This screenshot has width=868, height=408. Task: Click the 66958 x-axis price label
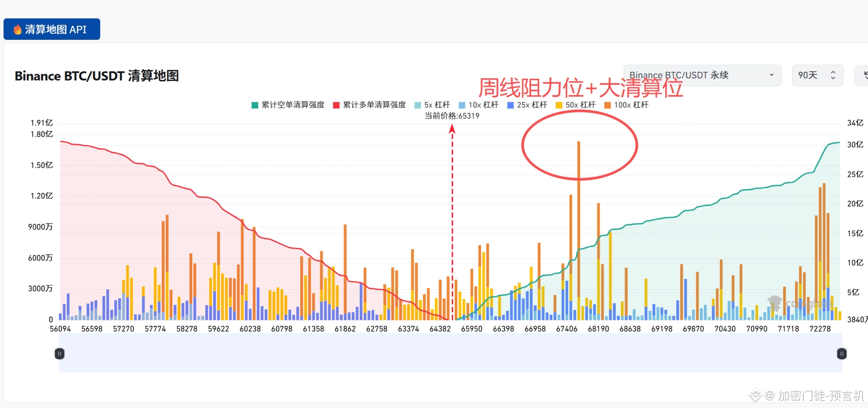point(535,329)
